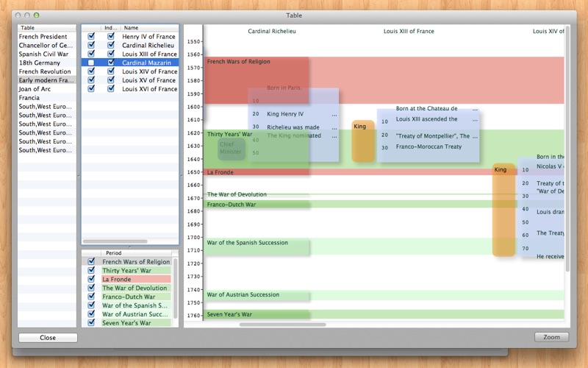The image size is (588, 368).
Task: Click Franco-Moroccan Treaty event text
Action: coord(429,146)
